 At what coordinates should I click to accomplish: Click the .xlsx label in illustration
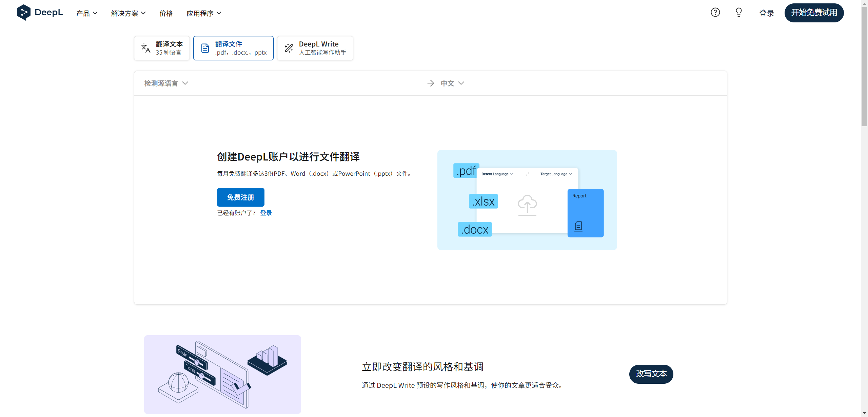484,201
